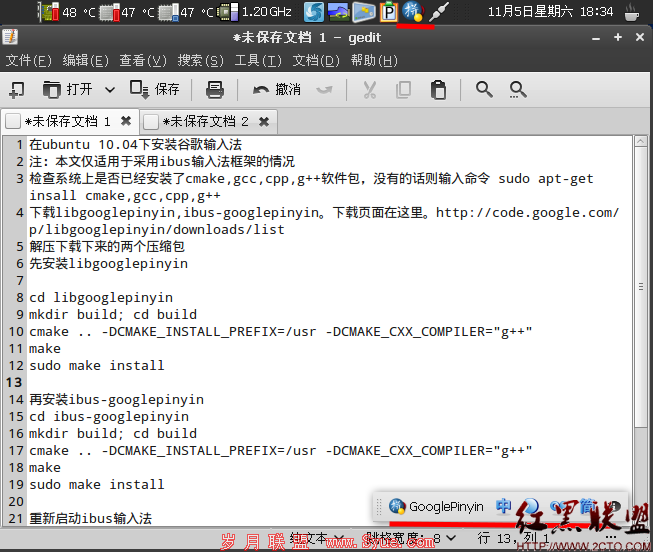Click line 12 sudo make install

pyautogui.click(x=97, y=365)
